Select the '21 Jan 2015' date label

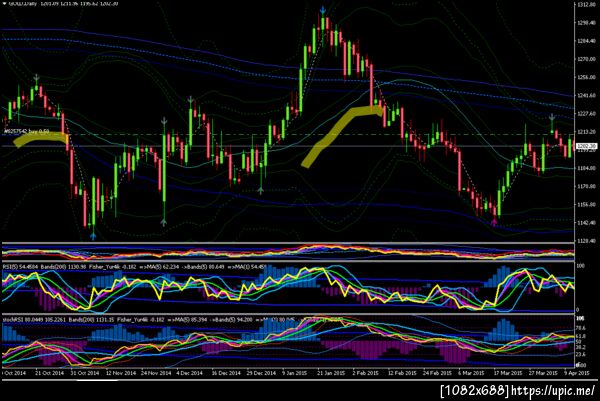[331, 373]
